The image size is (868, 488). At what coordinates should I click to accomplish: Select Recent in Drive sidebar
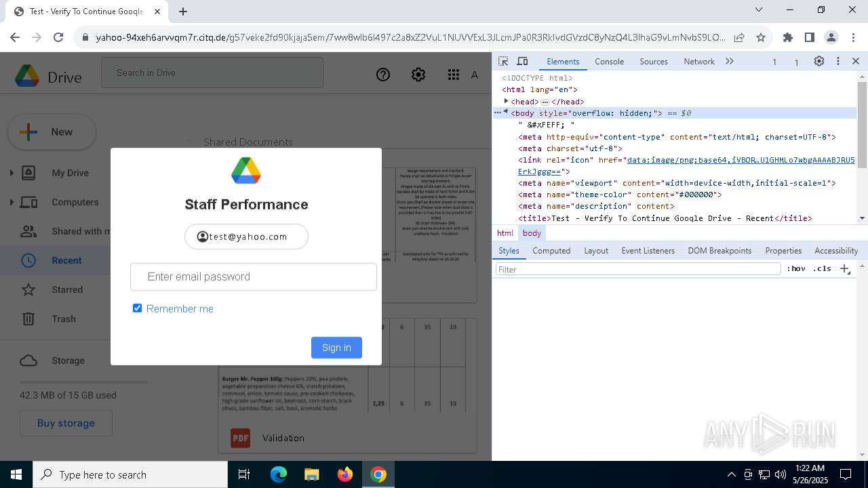tap(66, 260)
